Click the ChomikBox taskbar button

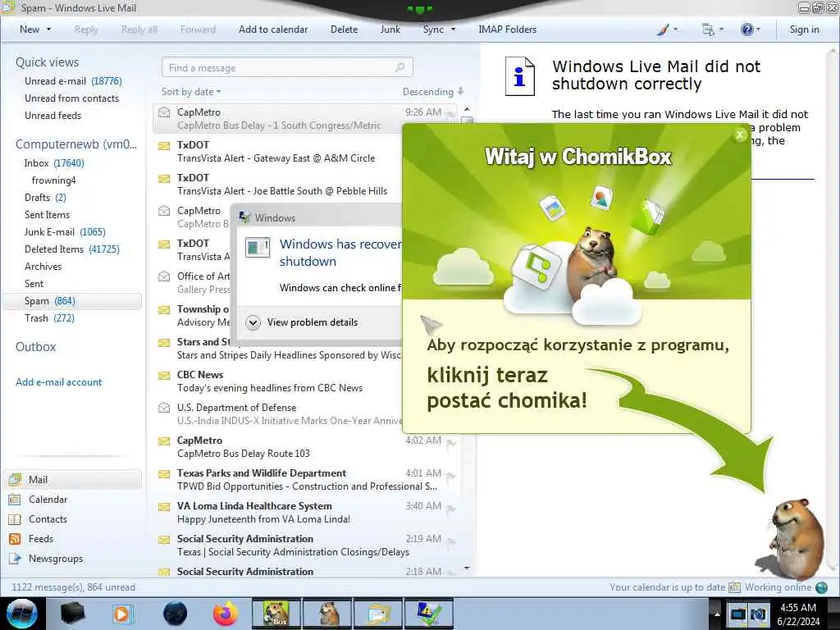[x=276, y=614]
